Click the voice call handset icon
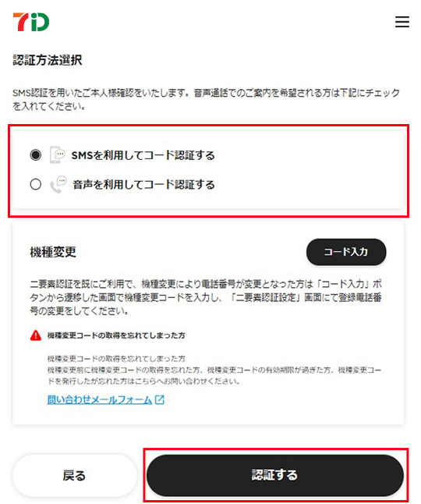 [x=58, y=184]
